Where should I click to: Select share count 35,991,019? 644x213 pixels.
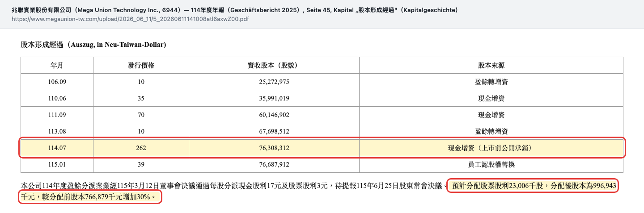tap(274, 99)
